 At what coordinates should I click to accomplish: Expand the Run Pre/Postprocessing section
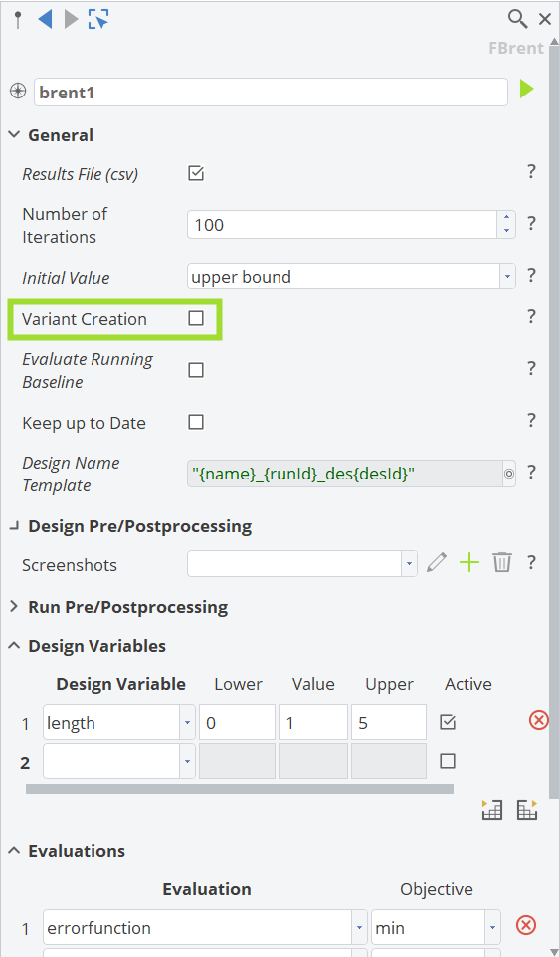(119, 607)
